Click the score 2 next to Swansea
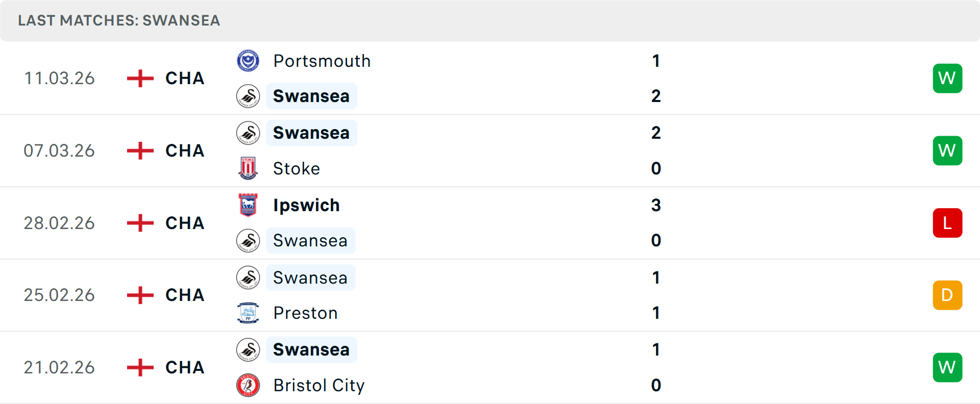 click(656, 96)
